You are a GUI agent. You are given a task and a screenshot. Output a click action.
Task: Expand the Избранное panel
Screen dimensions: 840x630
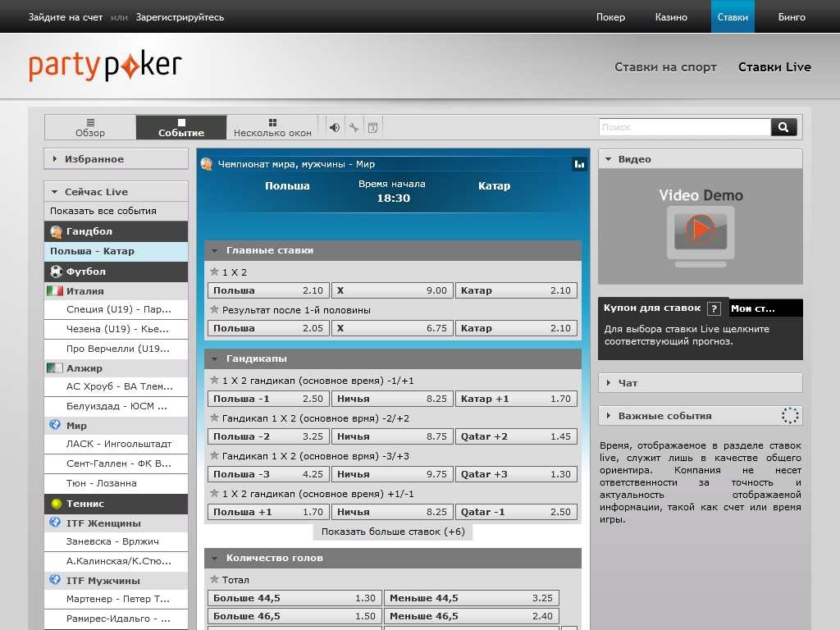(x=116, y=159)
